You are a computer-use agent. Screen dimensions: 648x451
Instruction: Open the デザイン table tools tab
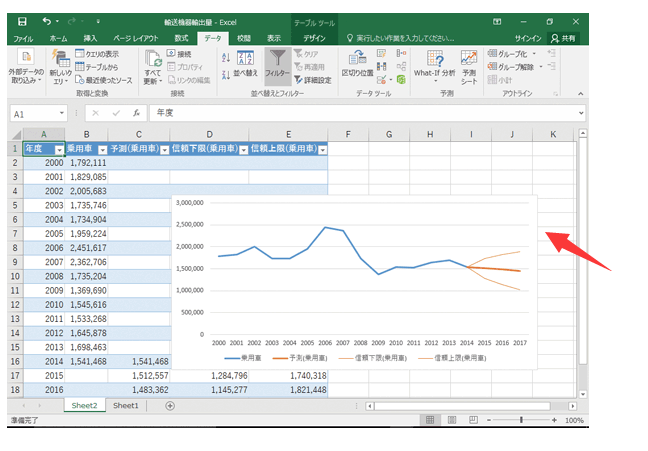pyautogui.click(x=314, y=38)
